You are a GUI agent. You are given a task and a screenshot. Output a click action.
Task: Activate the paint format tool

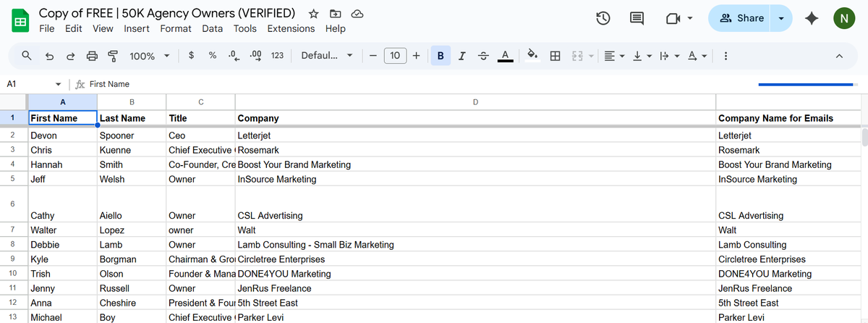click(113, 56)
